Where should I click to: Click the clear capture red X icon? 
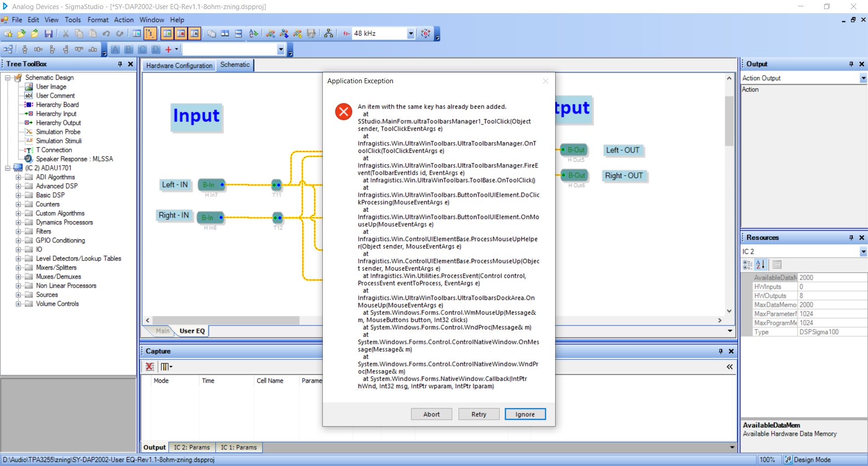click(150, 366)
